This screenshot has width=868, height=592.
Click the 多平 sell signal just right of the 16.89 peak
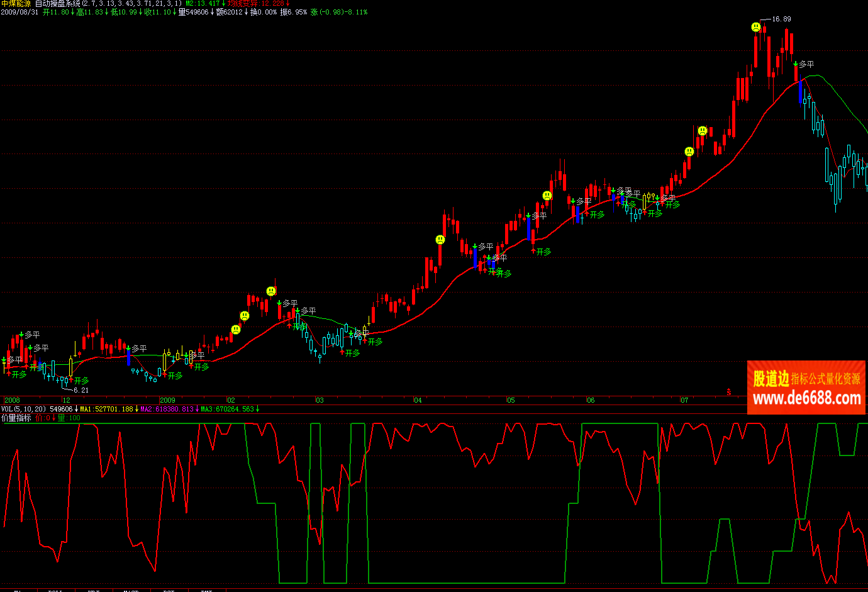tap(806, 64)
